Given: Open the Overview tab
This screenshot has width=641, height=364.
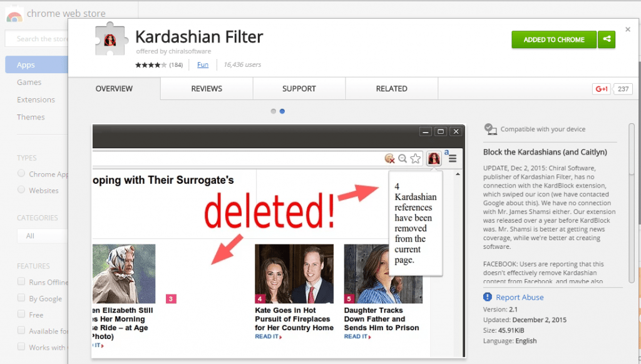Looking at the screenshot, I should tap(114, 89).
